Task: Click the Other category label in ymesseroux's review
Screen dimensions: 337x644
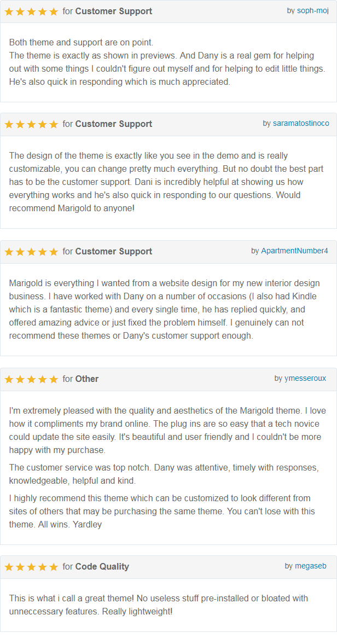Action: [87, 379]
